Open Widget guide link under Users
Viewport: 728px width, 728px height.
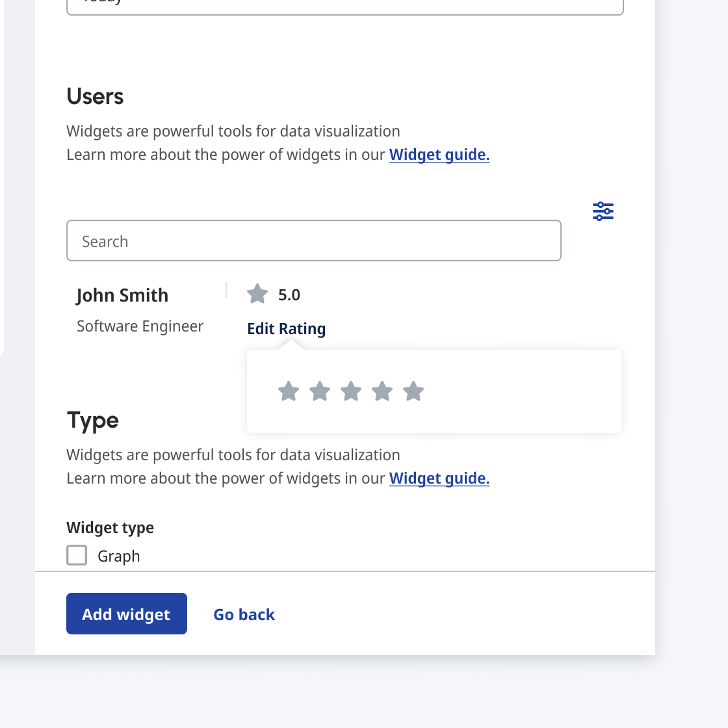(x=439, y=155)
